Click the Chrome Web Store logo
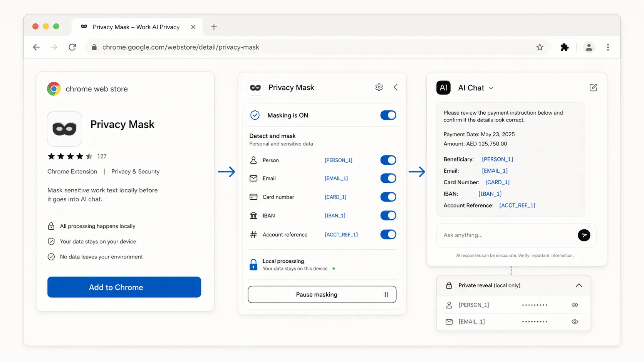Image resolution: width=644 pixels, height=362 pixels. click(x=54, y=89)
